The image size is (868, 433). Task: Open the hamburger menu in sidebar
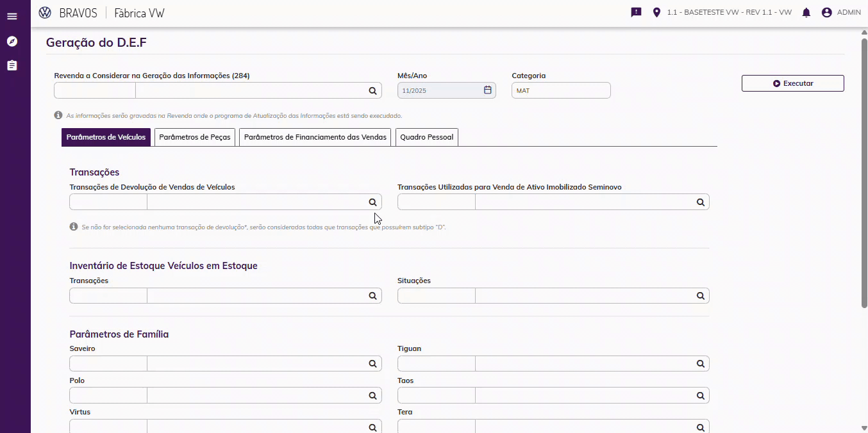click(x=12, y=16)
